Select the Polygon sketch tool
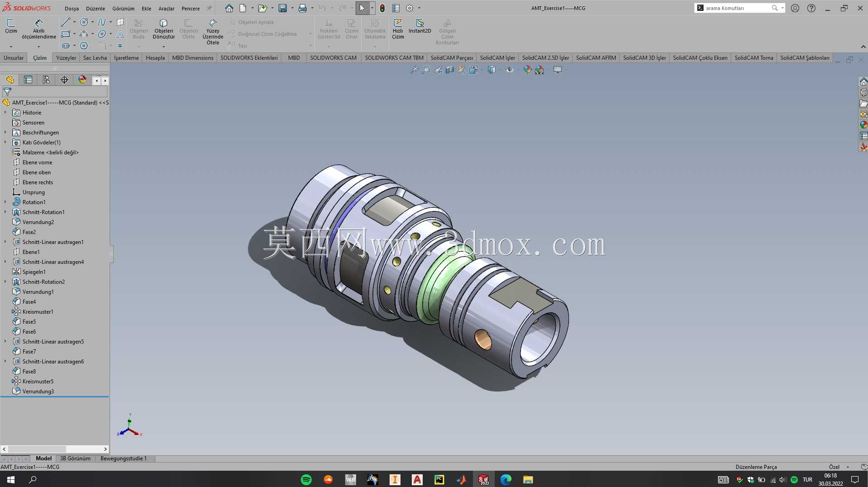The height and width of the screenshot is (487, 868). pos(84,46)
